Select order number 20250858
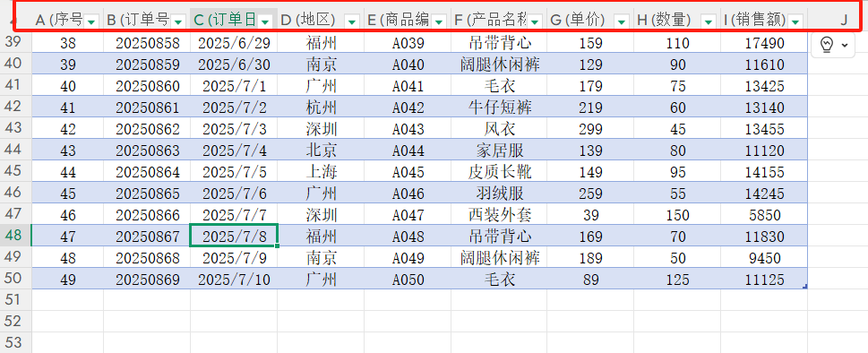The height and width of the screenshot is (353, 868). tap(147, 44)
